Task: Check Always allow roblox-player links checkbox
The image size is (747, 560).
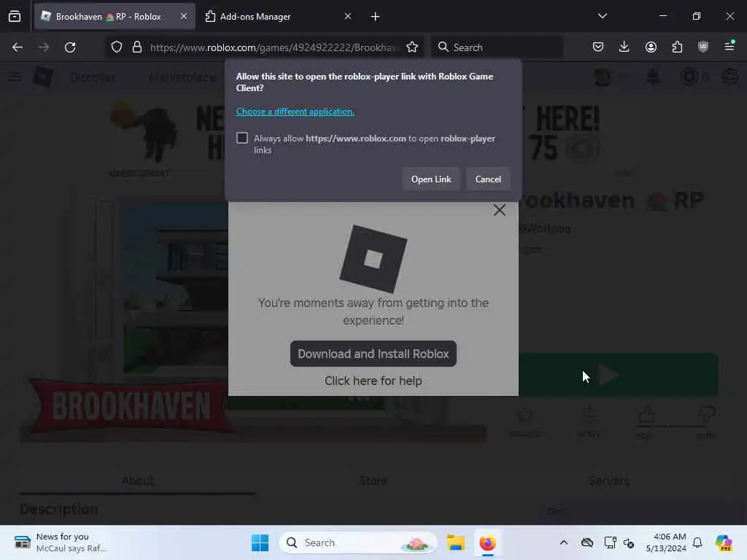Action: click(x=242, y=138)
